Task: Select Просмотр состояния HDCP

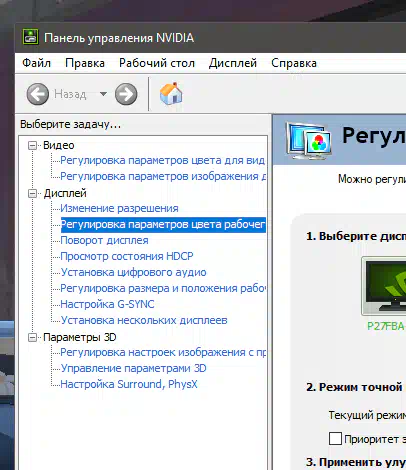Action: (x=127, y=256)
